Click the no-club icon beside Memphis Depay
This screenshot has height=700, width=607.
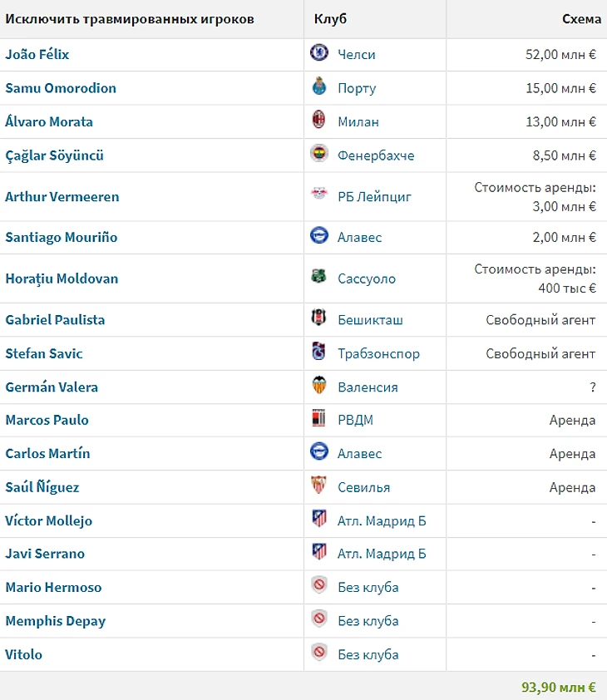pos(319,620)
